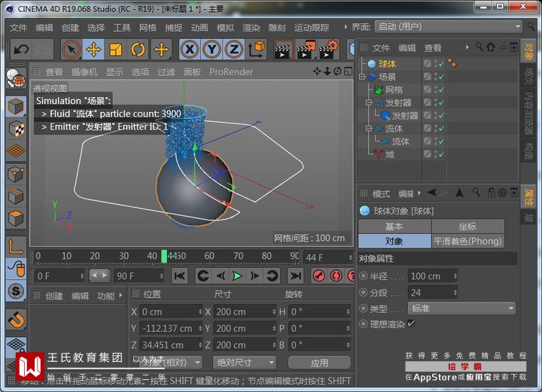The width and height of the screenshot is (542, 392).
Task: Toggle the Z axis lock
Action: 233,50
